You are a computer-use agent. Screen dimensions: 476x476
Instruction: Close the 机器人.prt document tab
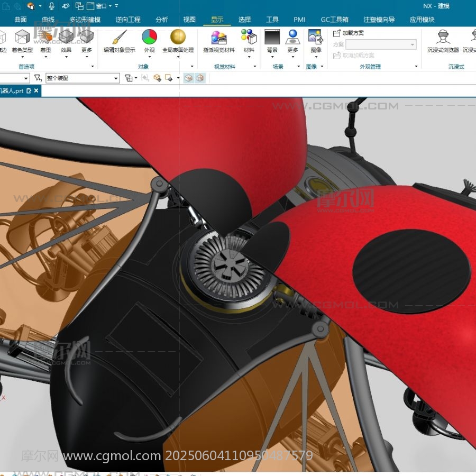(36, 91)
